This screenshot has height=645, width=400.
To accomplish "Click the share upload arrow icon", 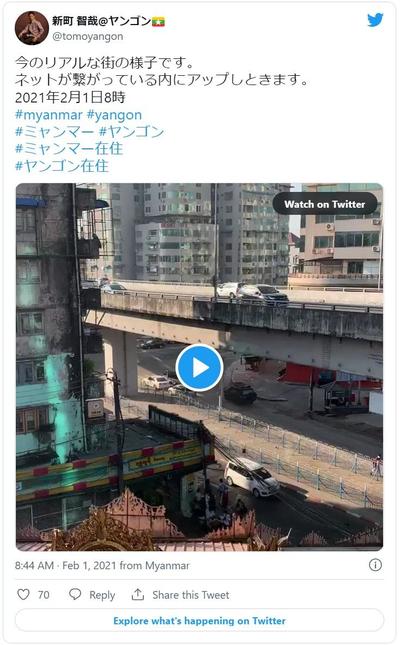I will (137, 594).
